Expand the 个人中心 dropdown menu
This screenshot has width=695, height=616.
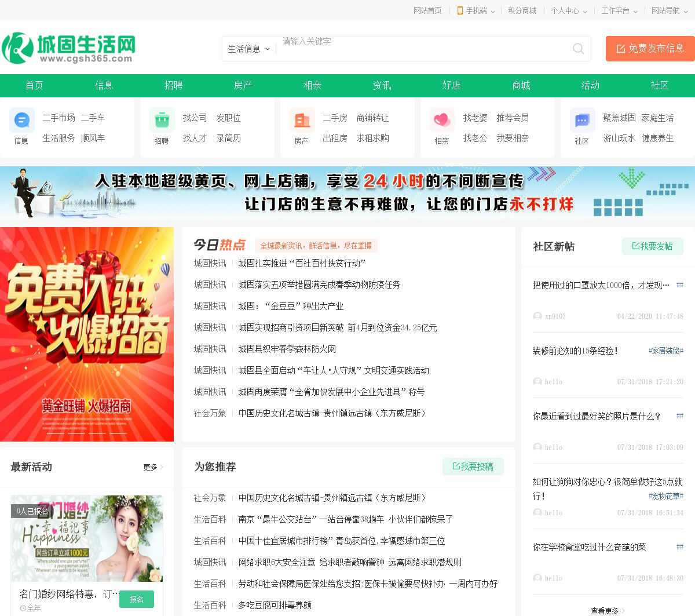[x=569, y=10]
